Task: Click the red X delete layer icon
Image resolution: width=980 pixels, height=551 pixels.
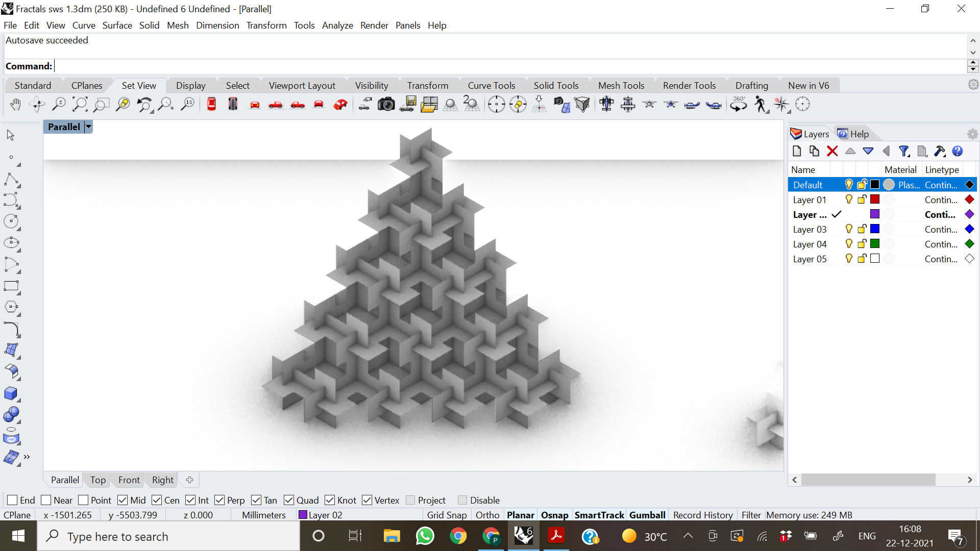Action: point(832,151)
